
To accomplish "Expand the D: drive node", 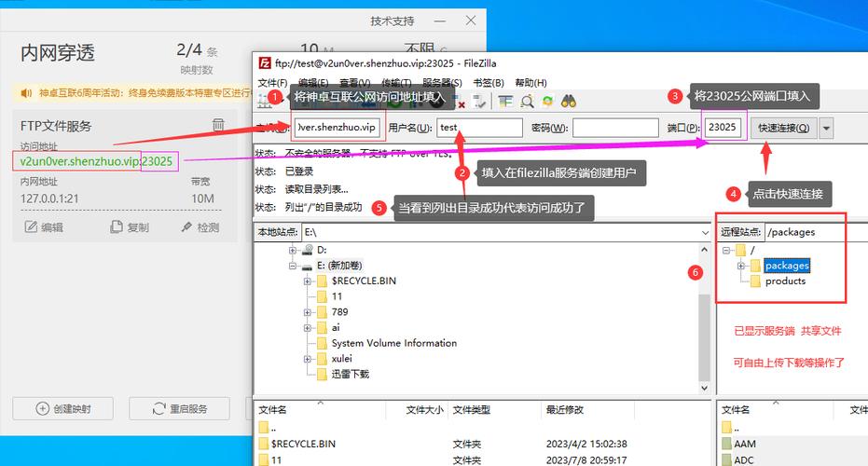I will pyautogui.click(x=293, y=250).
